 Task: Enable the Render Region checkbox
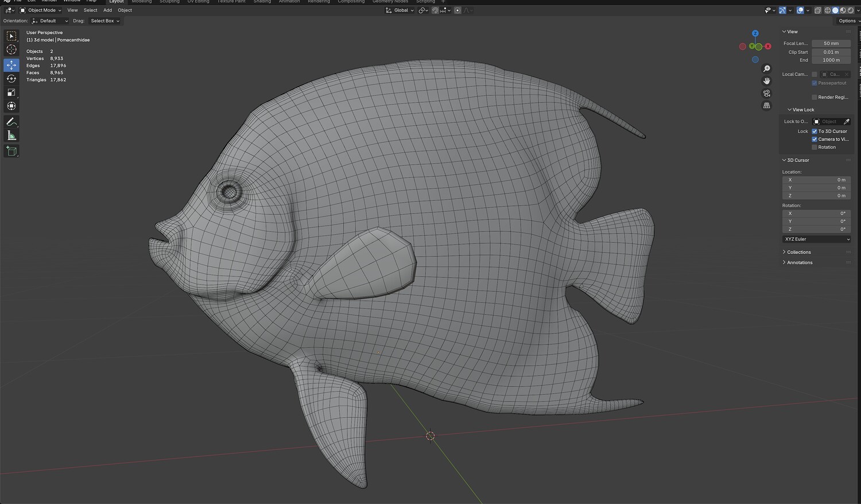815,98
